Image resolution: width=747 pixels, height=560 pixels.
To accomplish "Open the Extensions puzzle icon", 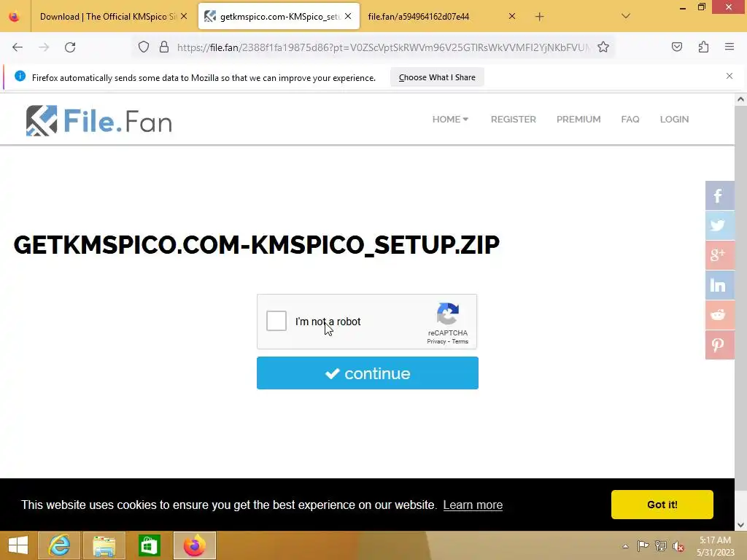I will coord(703,47).
